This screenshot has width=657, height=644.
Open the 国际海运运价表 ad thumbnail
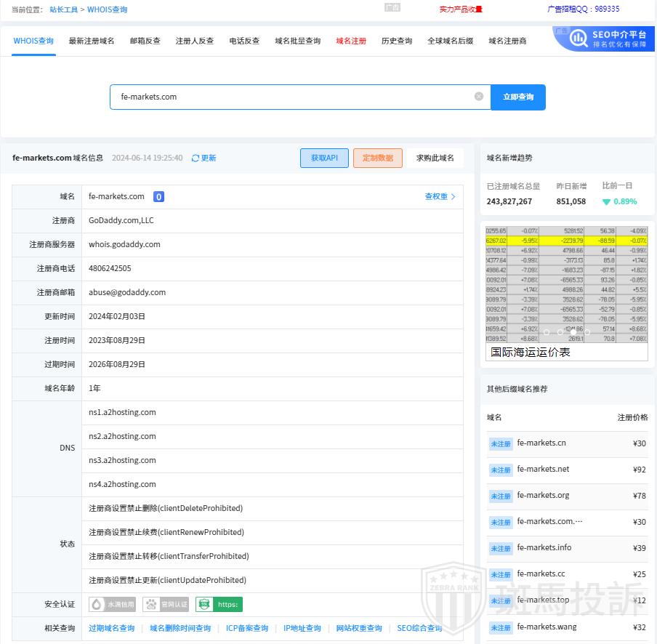point(566,291)
